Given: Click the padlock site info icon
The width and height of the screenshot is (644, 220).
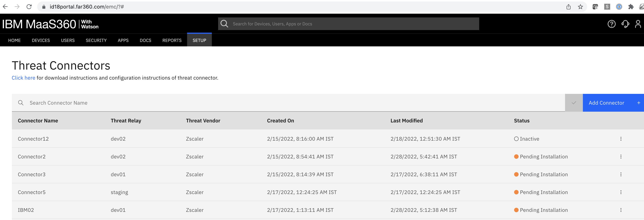Looking at the screenshot, I should pos(44,7).
